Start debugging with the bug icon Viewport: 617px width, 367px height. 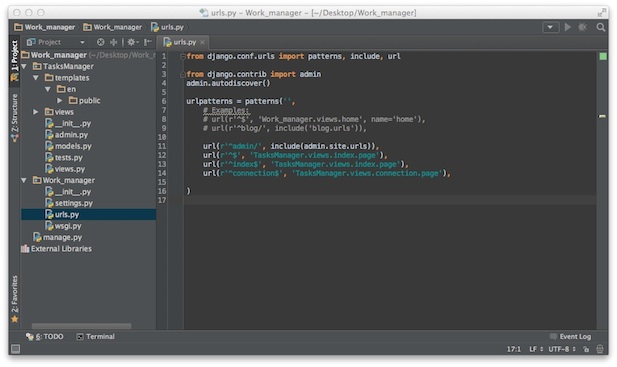click(x=582, y=27)
